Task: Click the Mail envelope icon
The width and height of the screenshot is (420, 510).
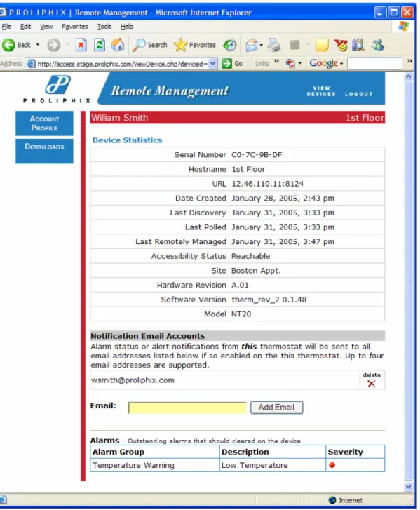Action: point(252,45)
